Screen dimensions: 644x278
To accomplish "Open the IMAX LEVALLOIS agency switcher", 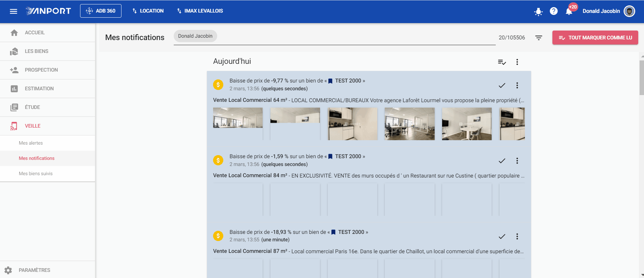I will click(200, 11).
